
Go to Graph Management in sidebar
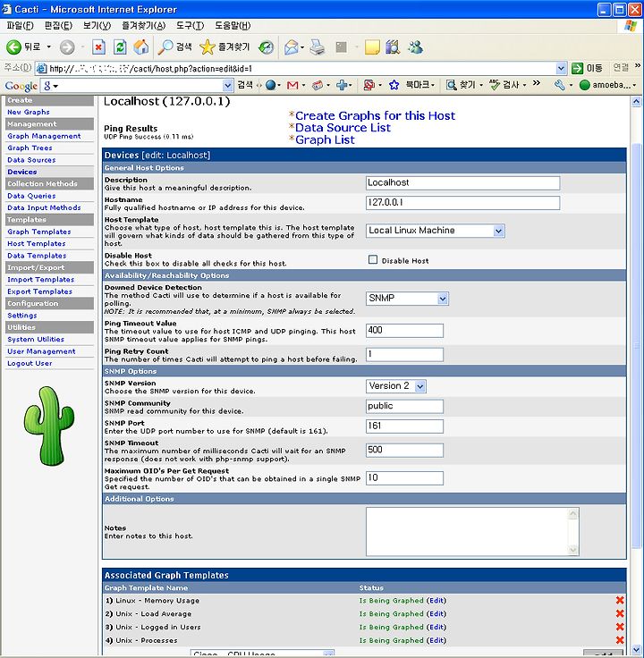(44, 136)
